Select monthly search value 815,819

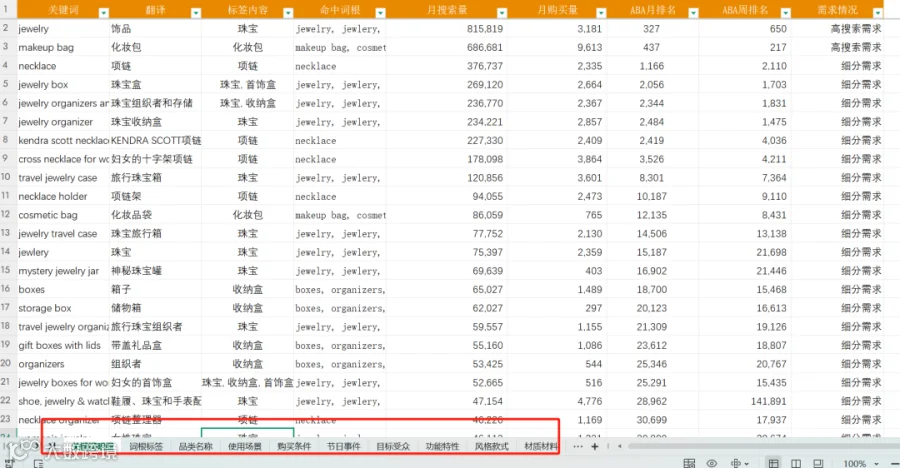pyautogui.click(x=447, y=28)
